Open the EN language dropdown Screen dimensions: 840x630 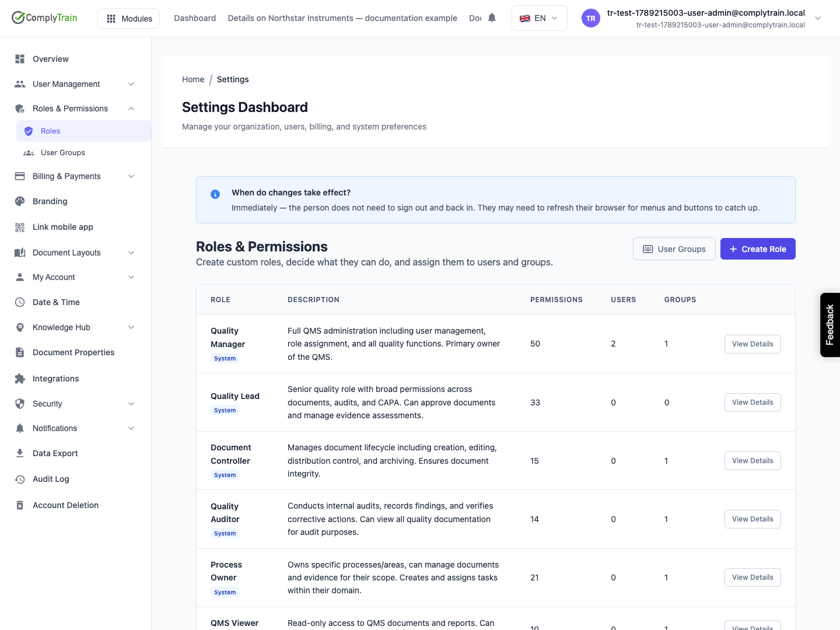point(539,18)
